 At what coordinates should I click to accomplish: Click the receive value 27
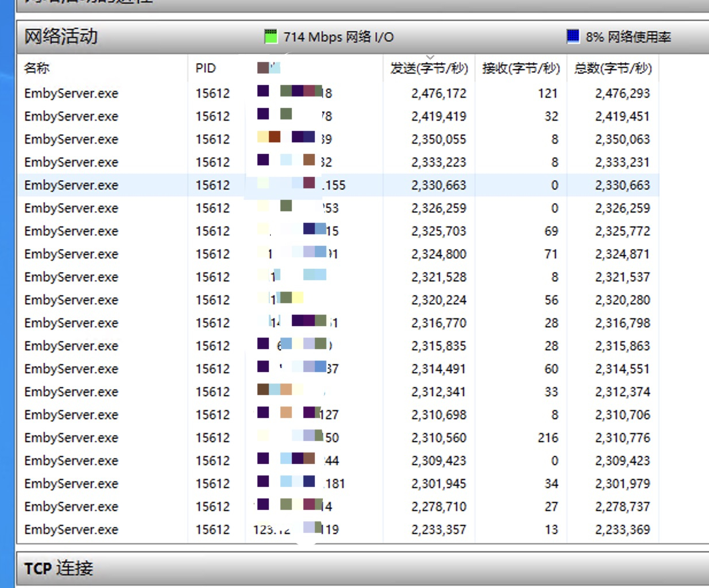tap(552, 506)
